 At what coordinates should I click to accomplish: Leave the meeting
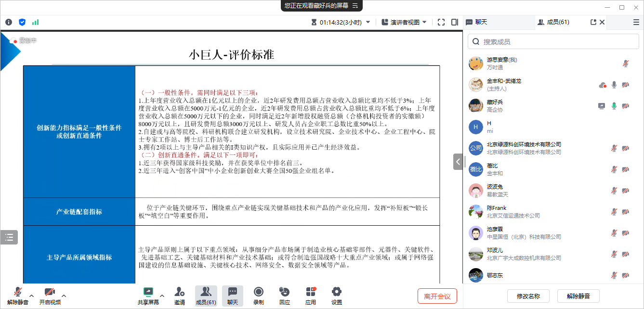coord(437,296)
